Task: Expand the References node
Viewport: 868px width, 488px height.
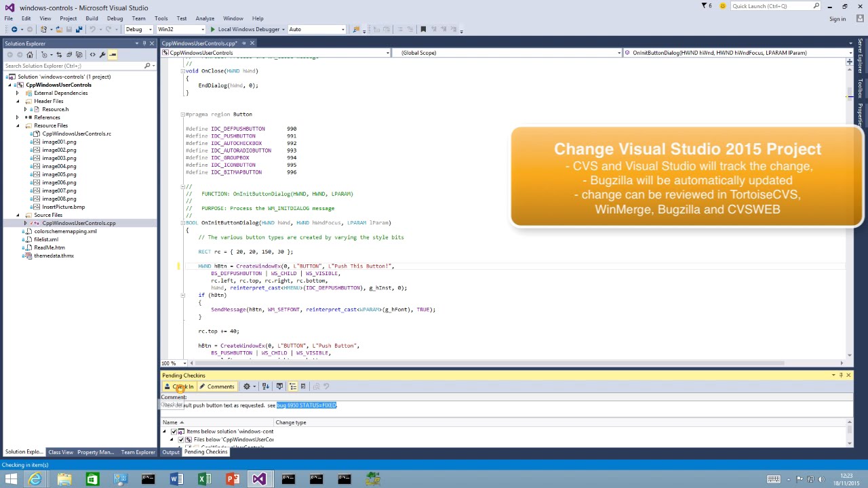Action: click(18, 117)
